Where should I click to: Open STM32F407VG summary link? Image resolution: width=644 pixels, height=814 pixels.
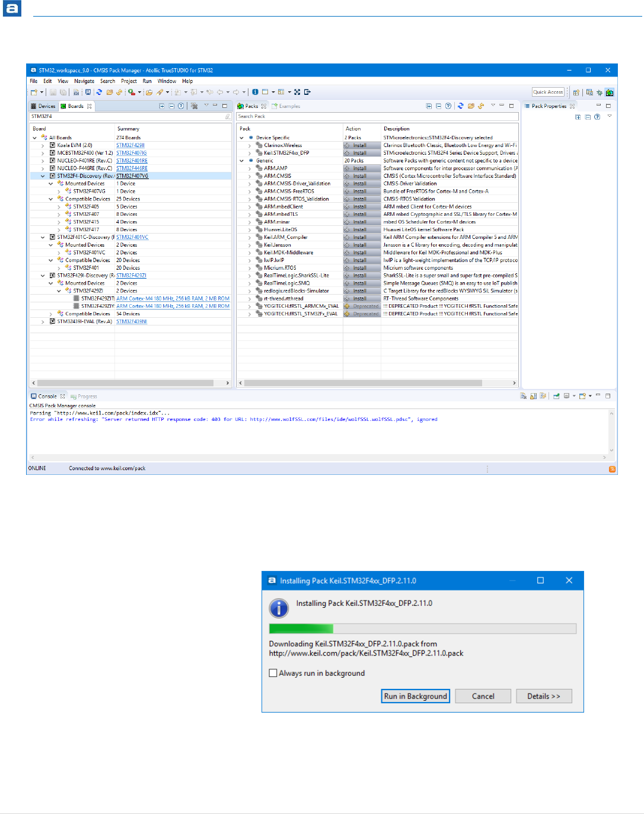point(132,176)
